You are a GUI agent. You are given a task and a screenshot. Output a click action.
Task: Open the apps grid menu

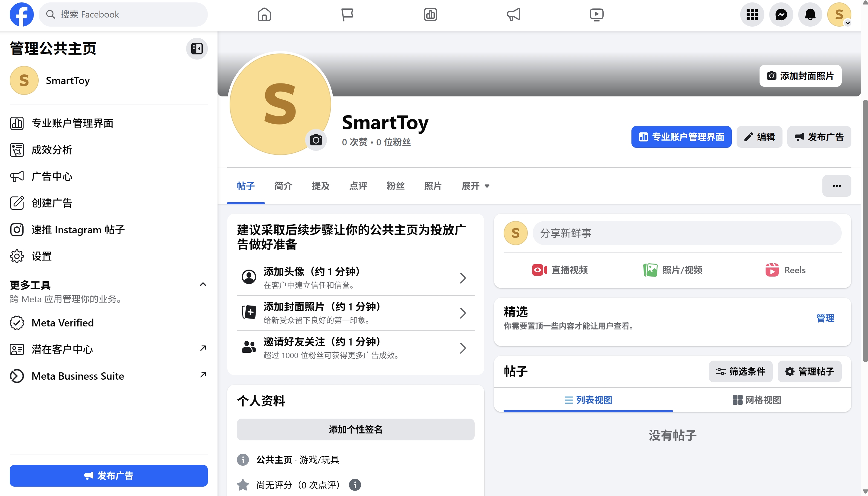752,14
